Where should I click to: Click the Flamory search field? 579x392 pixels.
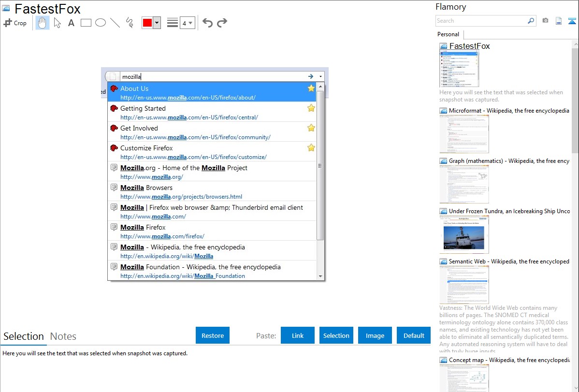click(481, 21)
